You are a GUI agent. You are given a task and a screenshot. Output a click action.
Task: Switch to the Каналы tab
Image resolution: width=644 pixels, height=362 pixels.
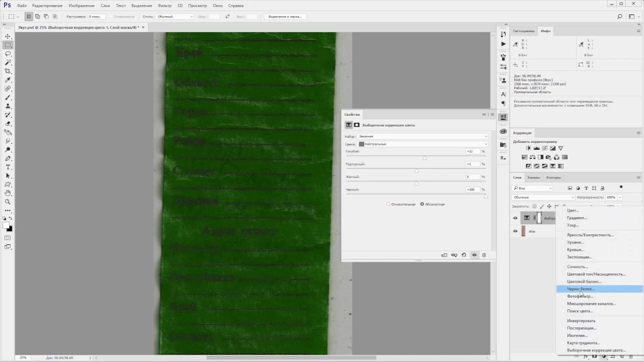coord(533,177)
